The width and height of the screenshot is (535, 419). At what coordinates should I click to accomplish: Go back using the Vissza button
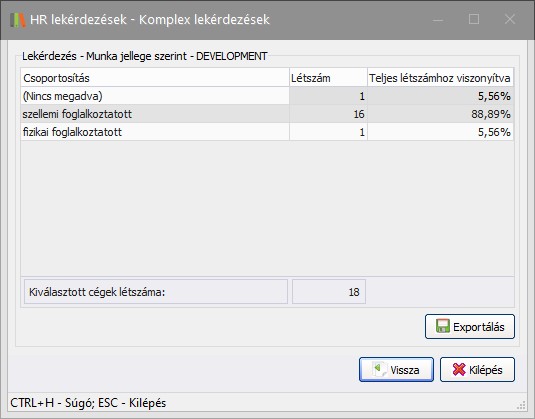coord(396,370)
